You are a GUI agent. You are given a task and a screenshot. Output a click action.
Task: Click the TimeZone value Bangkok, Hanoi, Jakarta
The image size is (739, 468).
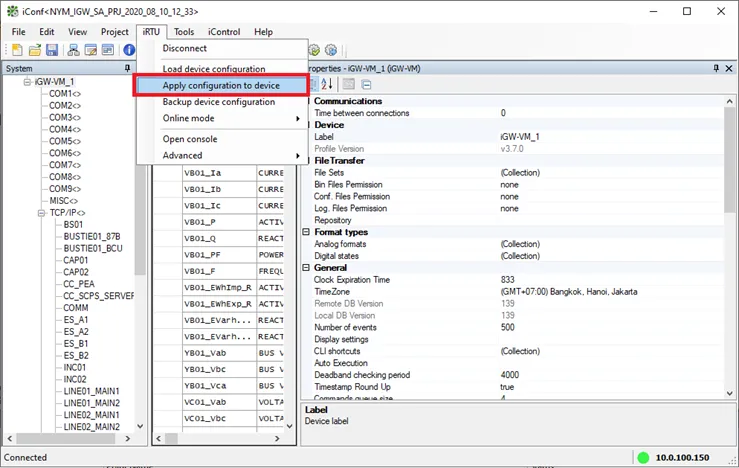(569, 292)
